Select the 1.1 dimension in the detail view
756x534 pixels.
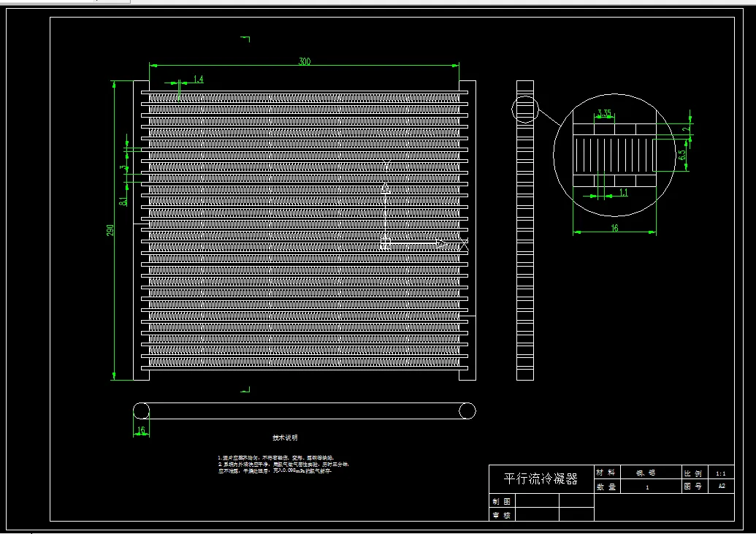pyautogui.click(x=623, y=192)
